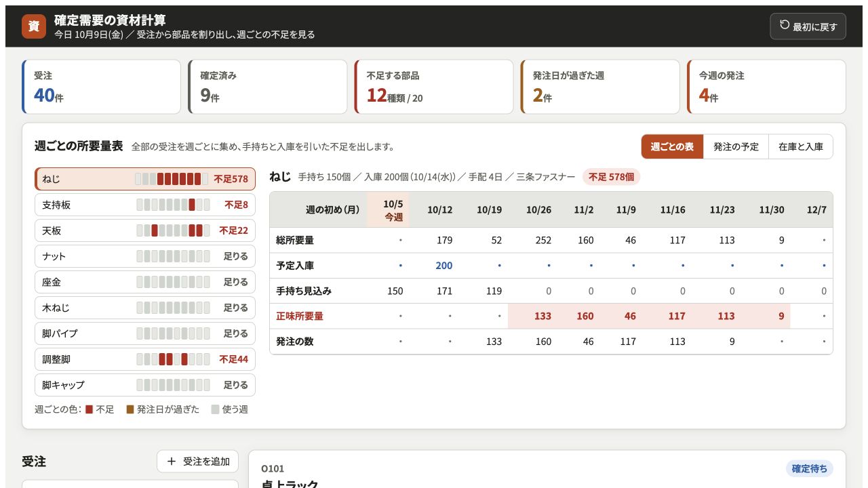868x488 pixels.
Task: Click the brown 発注日が過ぎた legend swatch
Action: coord(130,409)
